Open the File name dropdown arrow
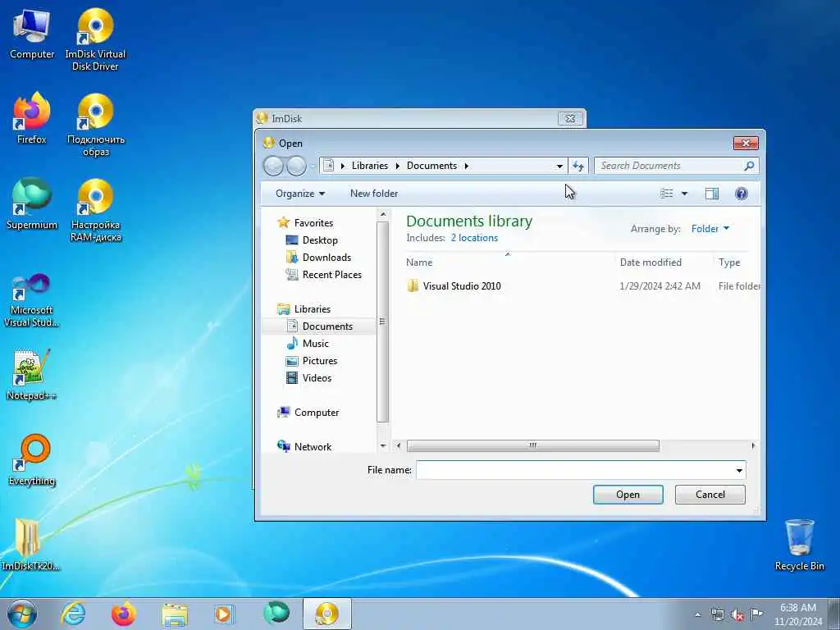Screen dimensions: 840x630 [739, 470]
